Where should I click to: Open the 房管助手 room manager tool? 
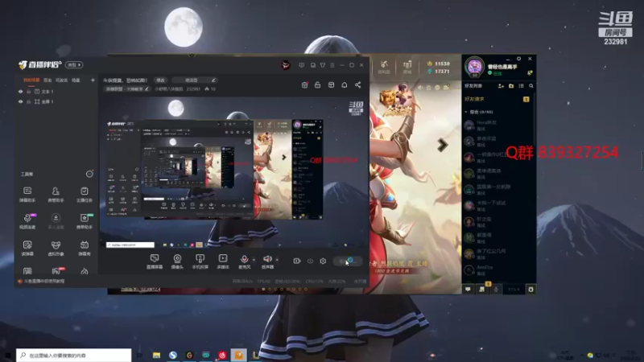[x=56, y=194]
